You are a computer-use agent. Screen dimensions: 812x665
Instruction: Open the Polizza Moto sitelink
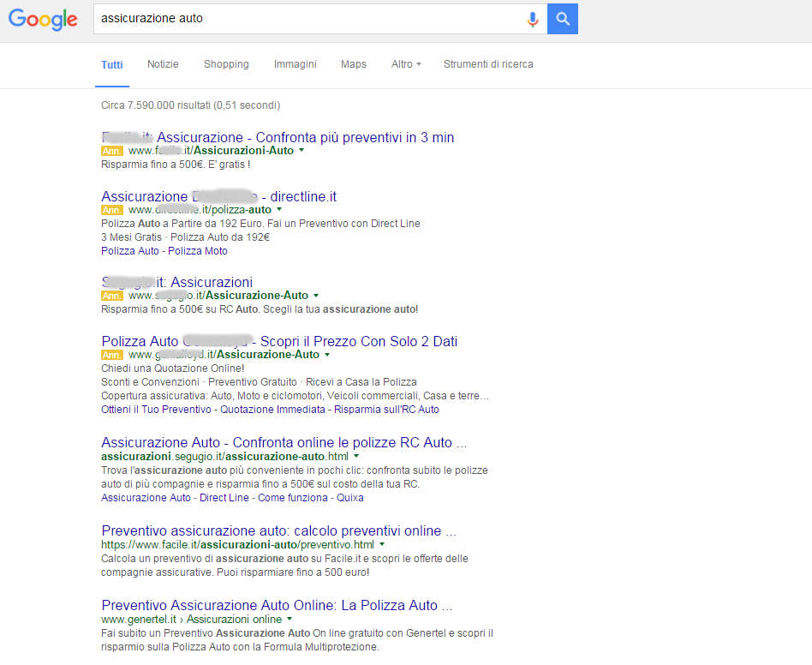pos(198,251)
